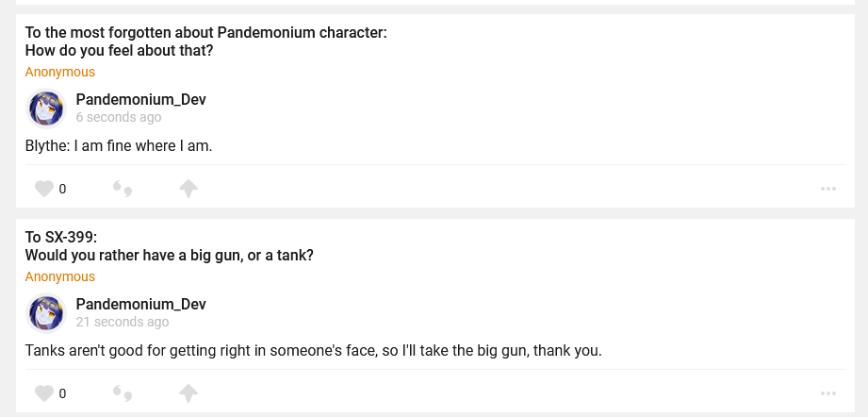Viewport: 868px width, 417px height.
Task: Click Anonymous asker under Pandemonium character question
Action: coord(59,72)
